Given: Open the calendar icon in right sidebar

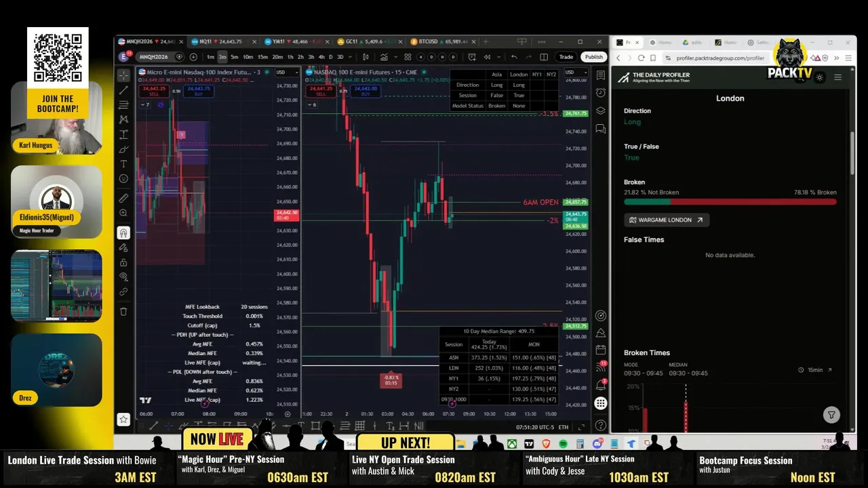Looking at the screenshot, I should pos(601,350).
